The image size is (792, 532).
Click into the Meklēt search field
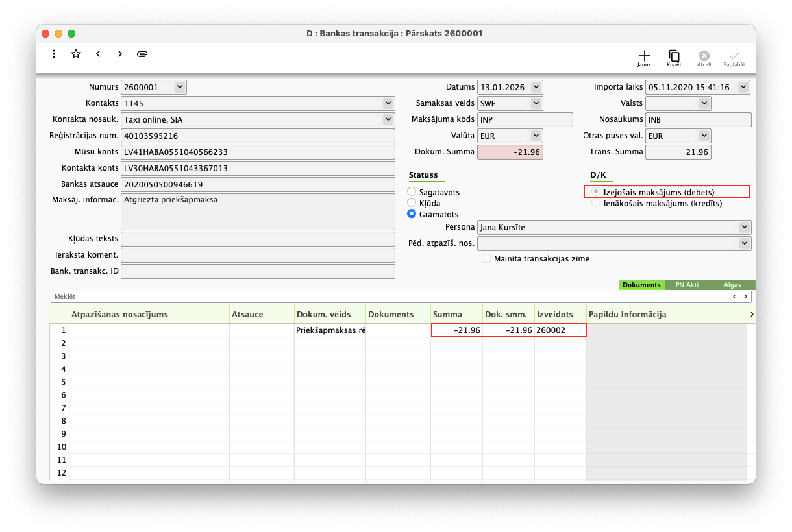coord(390,296)
